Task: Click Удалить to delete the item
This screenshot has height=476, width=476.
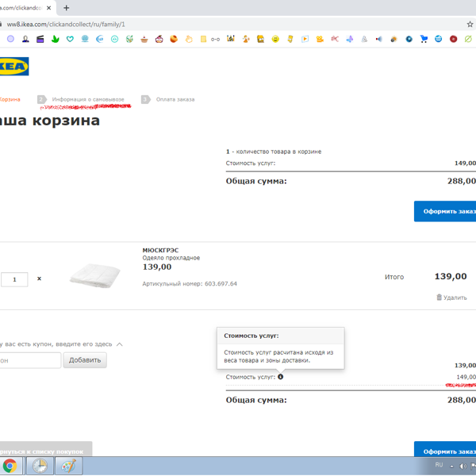Action: tap(451, 297)
